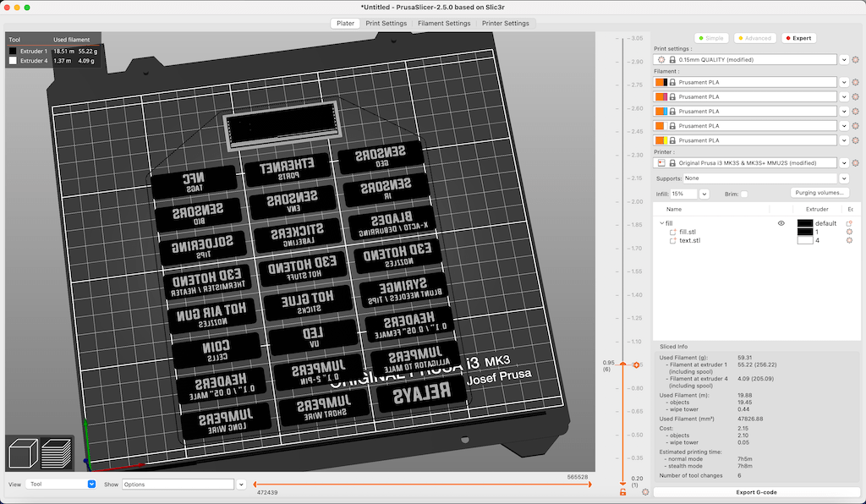Open the printer preset dropdown

844,163
